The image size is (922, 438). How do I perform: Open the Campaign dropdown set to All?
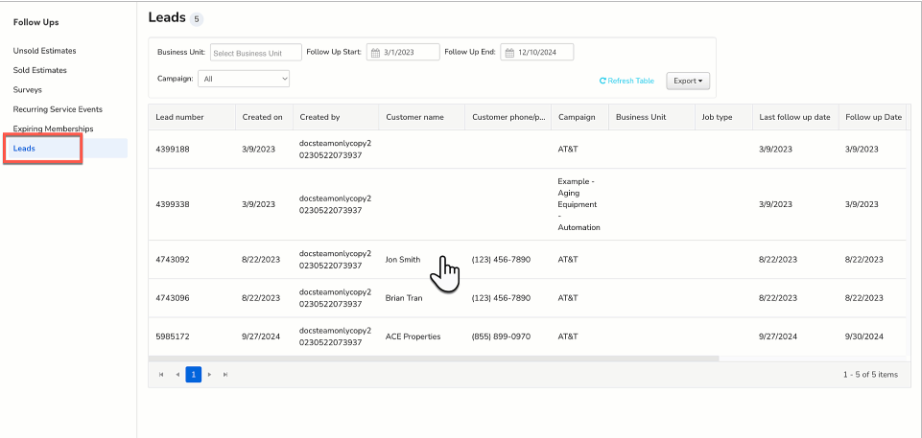[244, 78]
